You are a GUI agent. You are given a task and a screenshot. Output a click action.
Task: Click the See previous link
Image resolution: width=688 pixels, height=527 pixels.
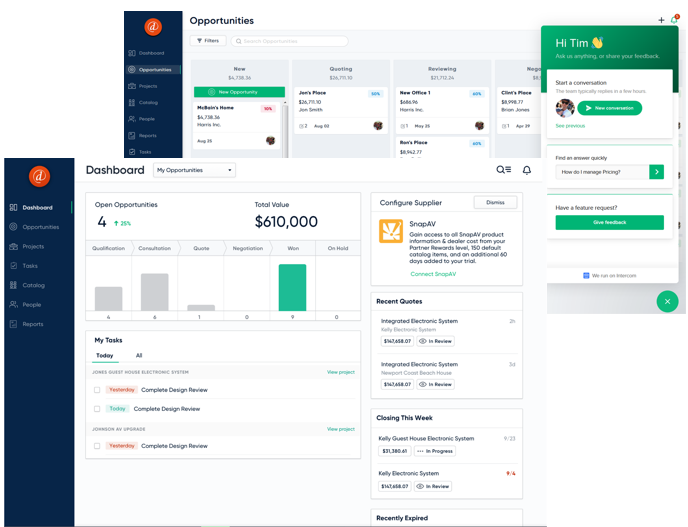570,126
